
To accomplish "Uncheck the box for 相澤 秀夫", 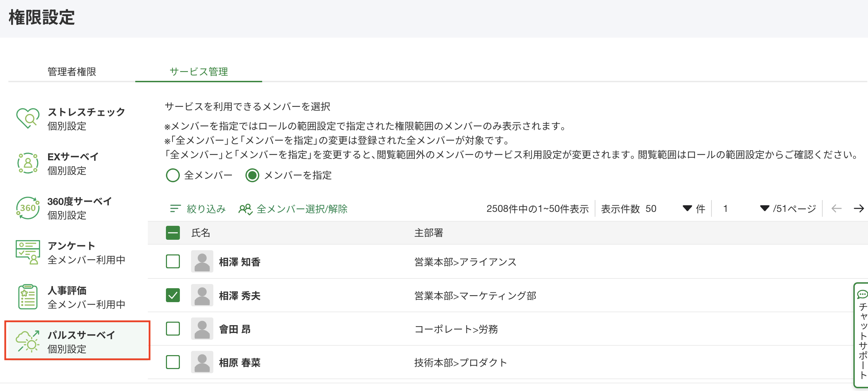I will click(x=173, y=296).
